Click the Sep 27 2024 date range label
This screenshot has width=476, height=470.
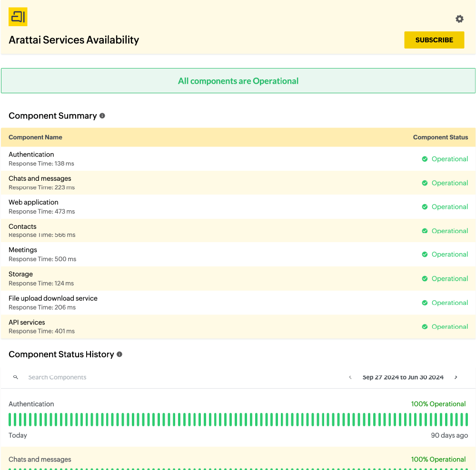pyautogui.click(x=403, y=377)
